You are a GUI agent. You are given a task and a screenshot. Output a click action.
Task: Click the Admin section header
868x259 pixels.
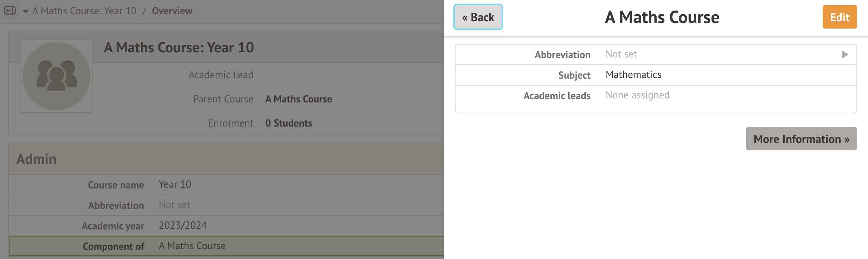point(36,159)
